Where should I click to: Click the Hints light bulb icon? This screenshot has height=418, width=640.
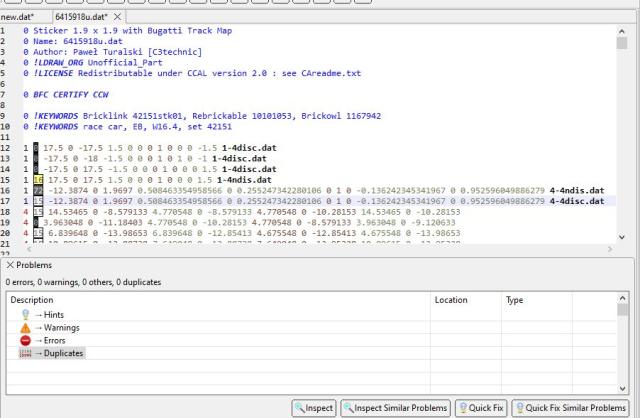[26, 314]
